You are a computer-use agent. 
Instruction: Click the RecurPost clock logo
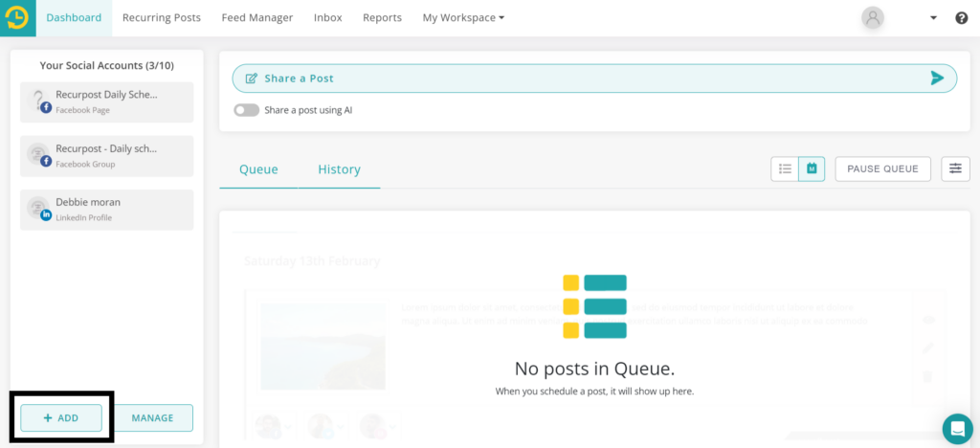[x=17, y=18]
